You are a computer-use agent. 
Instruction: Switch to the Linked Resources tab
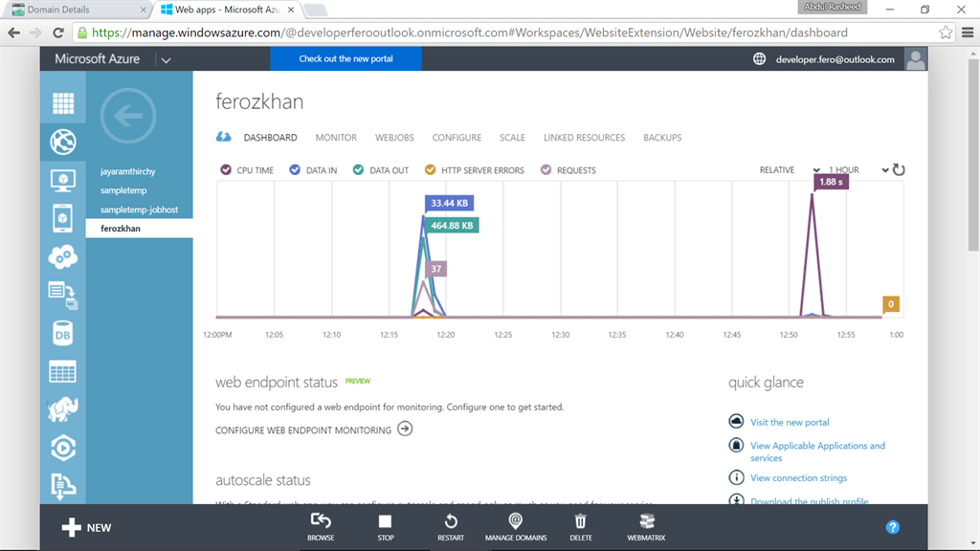585,138
